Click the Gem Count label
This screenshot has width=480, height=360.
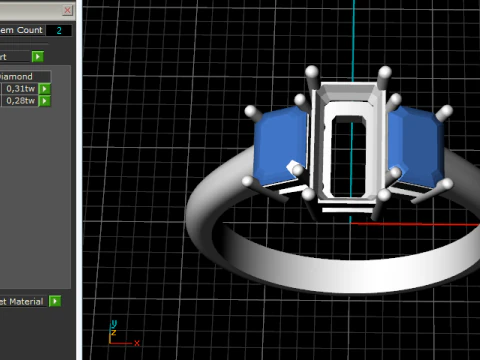[x=22, y=30]
